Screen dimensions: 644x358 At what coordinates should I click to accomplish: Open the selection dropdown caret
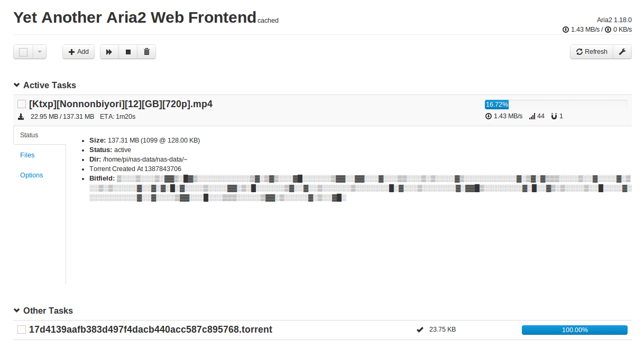[40, 52]
